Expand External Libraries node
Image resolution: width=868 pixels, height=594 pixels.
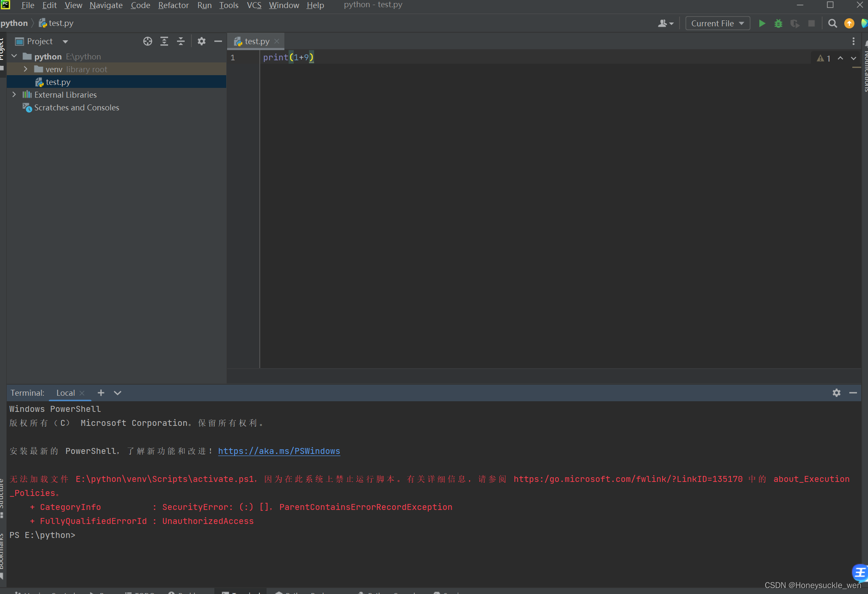point(14,94)
